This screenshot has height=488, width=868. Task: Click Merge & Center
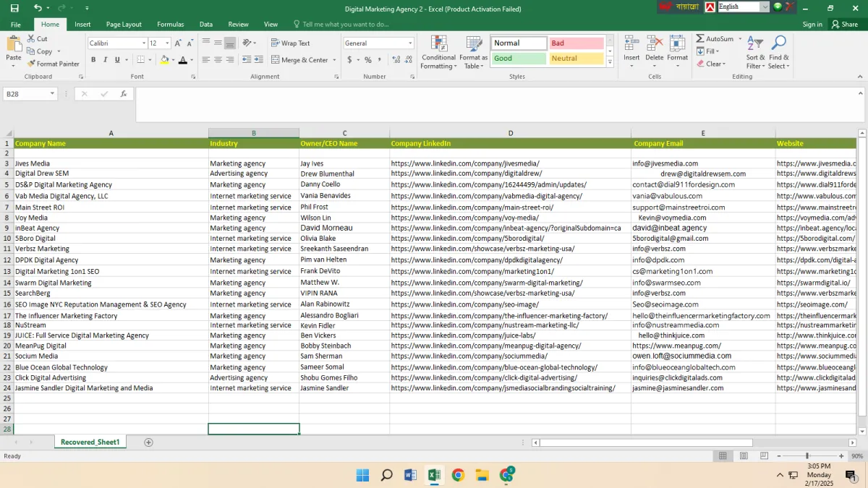click(x=299, y=60)
